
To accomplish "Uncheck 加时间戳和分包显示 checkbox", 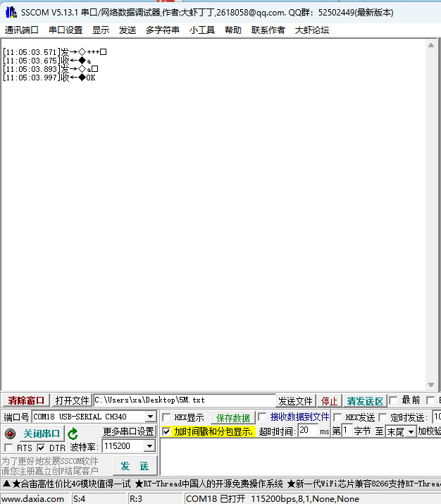I will tap(166, 431).
